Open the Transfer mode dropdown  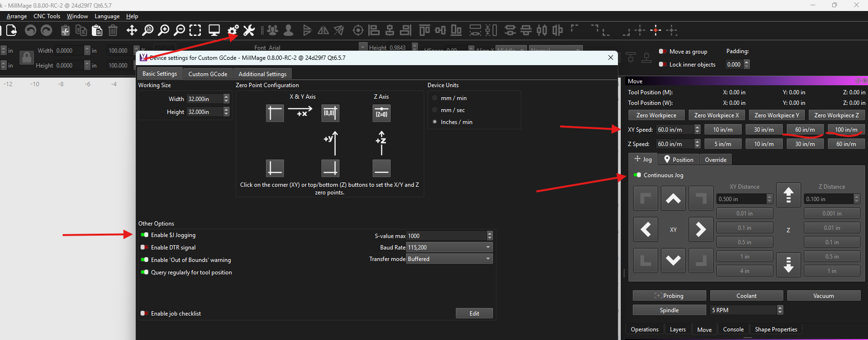point(450,259)
